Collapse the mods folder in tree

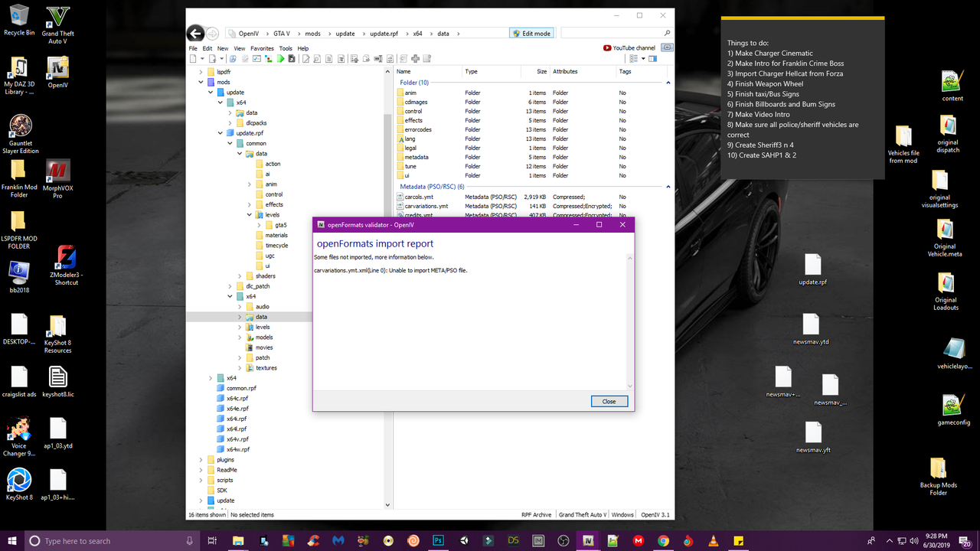[201, 82]
